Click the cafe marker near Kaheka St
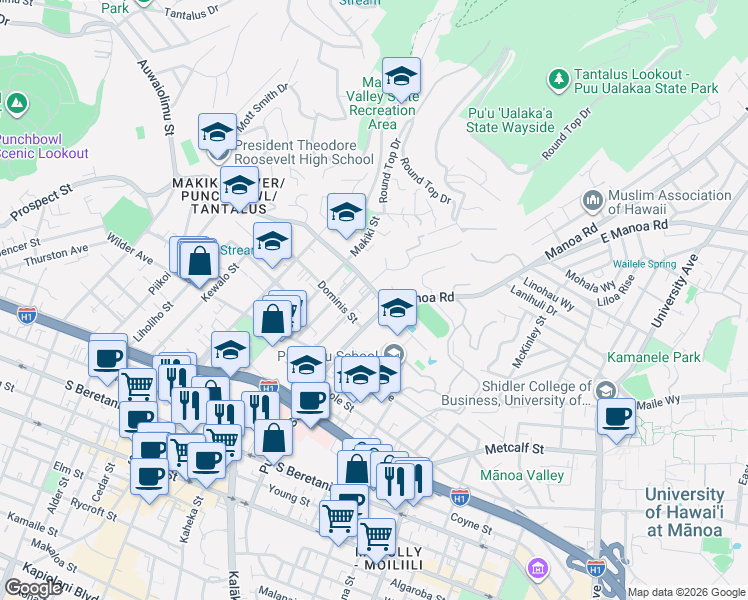Screen dimensions: 748x600 pos(207,462)
